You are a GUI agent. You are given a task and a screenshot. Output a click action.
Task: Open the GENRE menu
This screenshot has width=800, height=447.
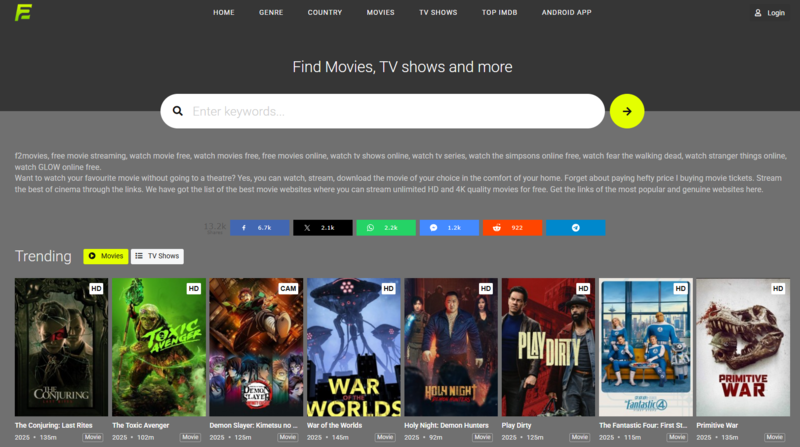click(271, 12)
